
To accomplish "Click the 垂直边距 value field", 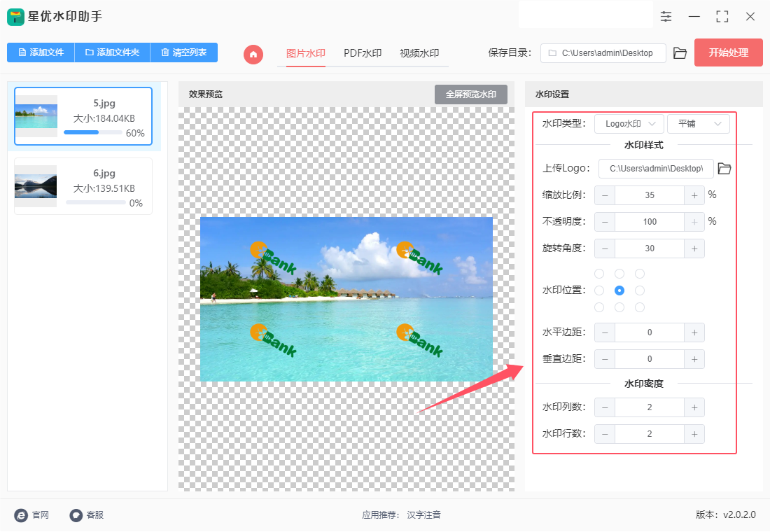I will click(x=650, y=359).
